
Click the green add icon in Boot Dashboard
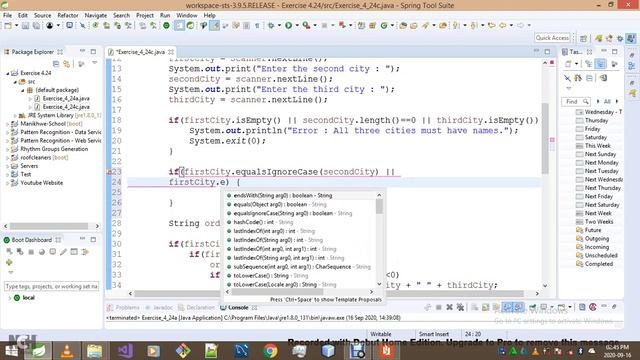pyautogui.click(x=9, y=262)
